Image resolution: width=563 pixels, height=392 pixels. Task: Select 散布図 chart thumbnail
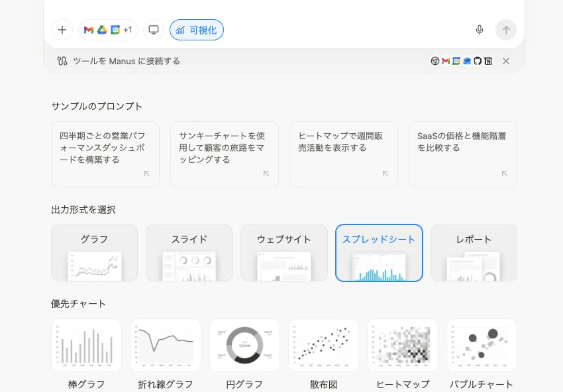[323, 346]
